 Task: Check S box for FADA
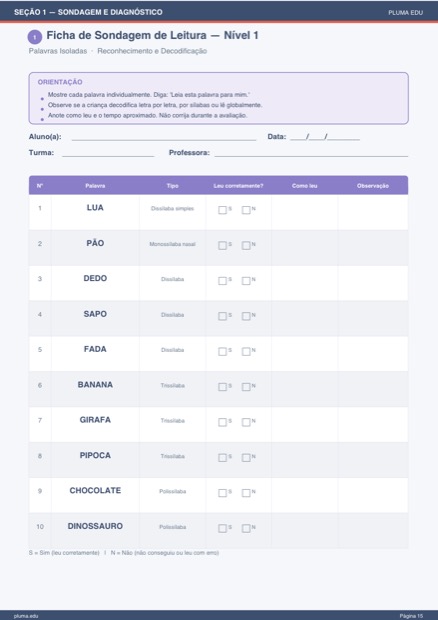click(222, 352)
